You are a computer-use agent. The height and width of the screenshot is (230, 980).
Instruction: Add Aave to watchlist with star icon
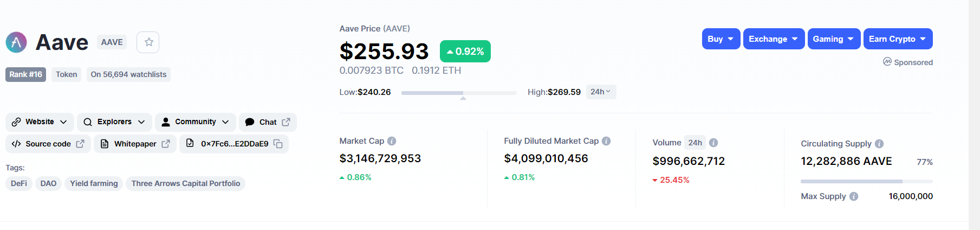click(148, 42)
